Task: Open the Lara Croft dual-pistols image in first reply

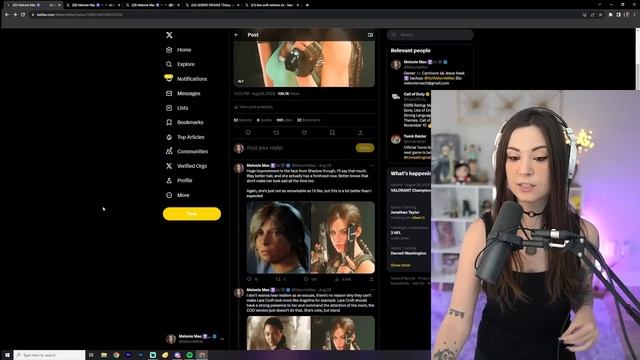Action: tap(343, 238)
